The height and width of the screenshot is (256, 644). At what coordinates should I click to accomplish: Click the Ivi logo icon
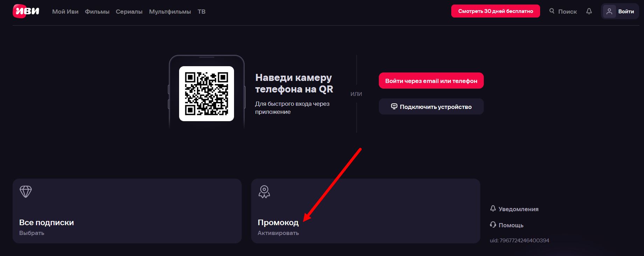click(x=26, y=11)
